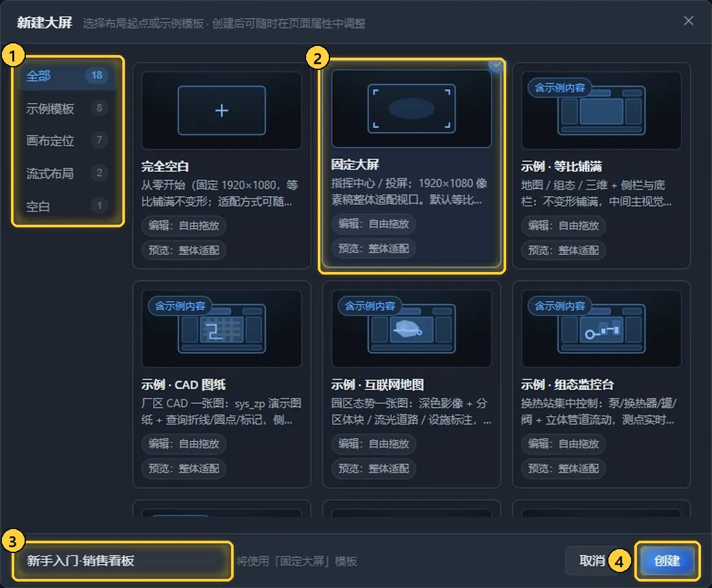Click the 创建 button
712x588 pixels.
[667, 561]
